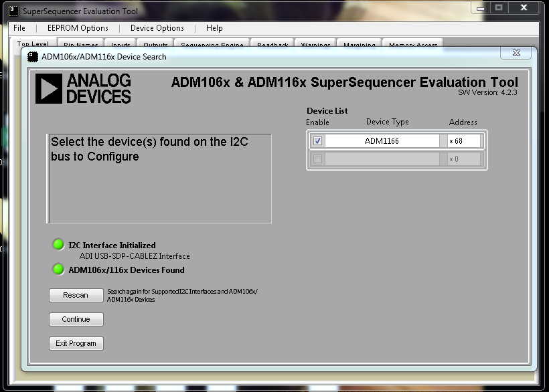Screen dimensions: 549x392
Task: Click the x 68 address field
Action: point(463,141)
